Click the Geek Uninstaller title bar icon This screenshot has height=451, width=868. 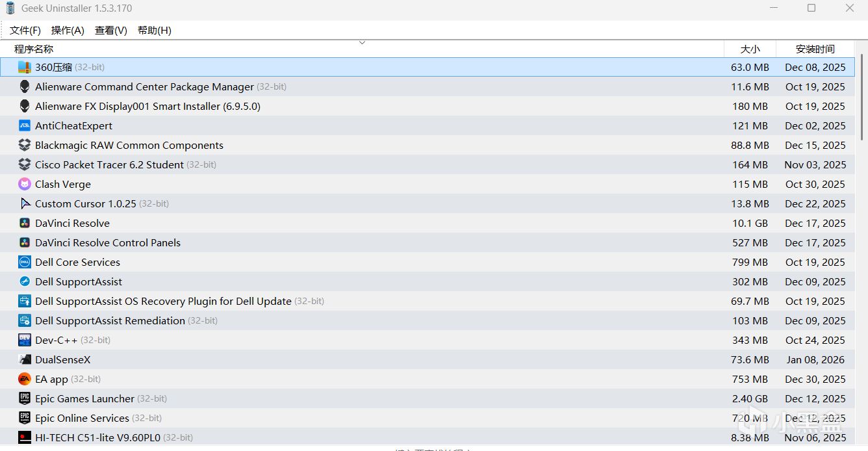10,8
